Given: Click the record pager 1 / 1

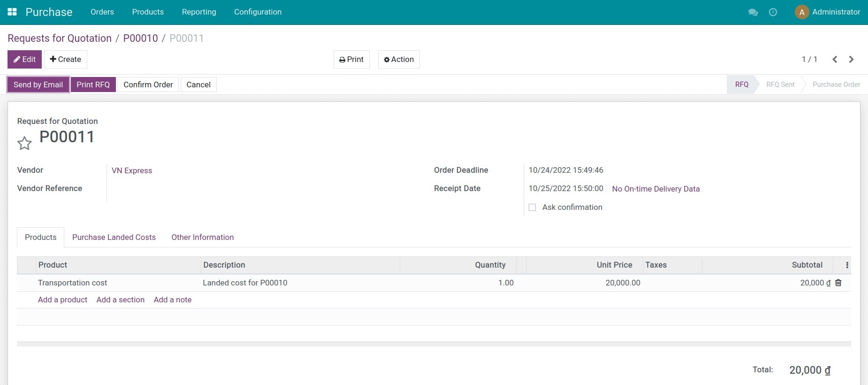Looking at the screenshot, I should 809,59.
